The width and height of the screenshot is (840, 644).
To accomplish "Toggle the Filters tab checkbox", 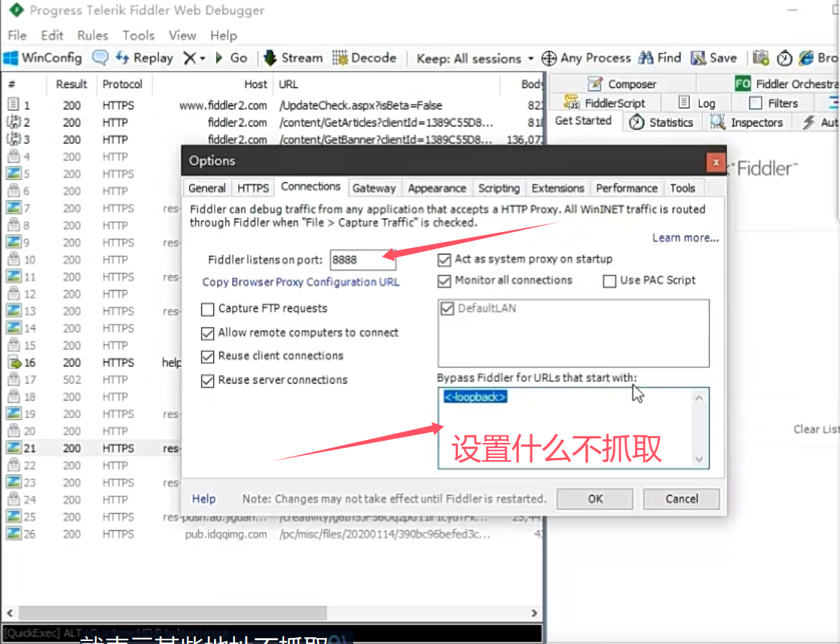I will point(756,103).
